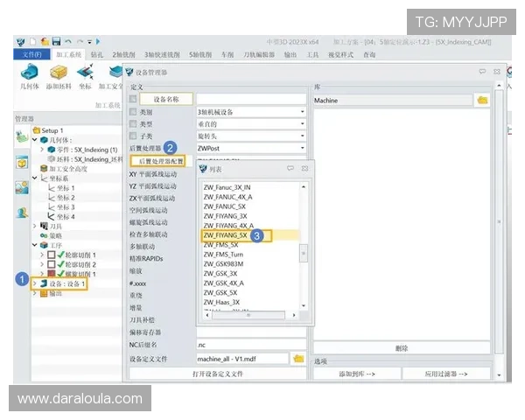Toggle checkbox next to 子类 subclass
Image resolution: width=525 pixels, height=420 pixels.
(x=134, y=136)
